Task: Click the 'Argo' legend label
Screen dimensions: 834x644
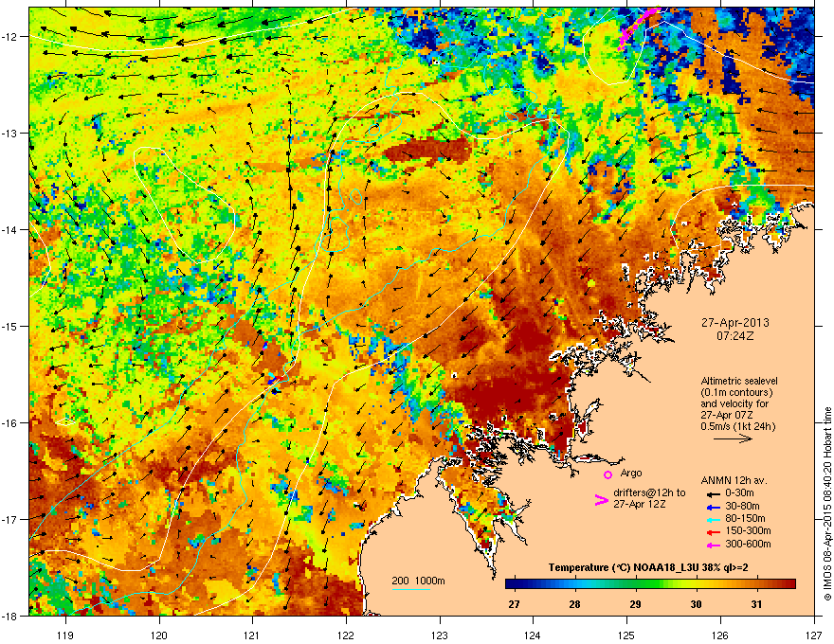Action: (x=631, y=473)
